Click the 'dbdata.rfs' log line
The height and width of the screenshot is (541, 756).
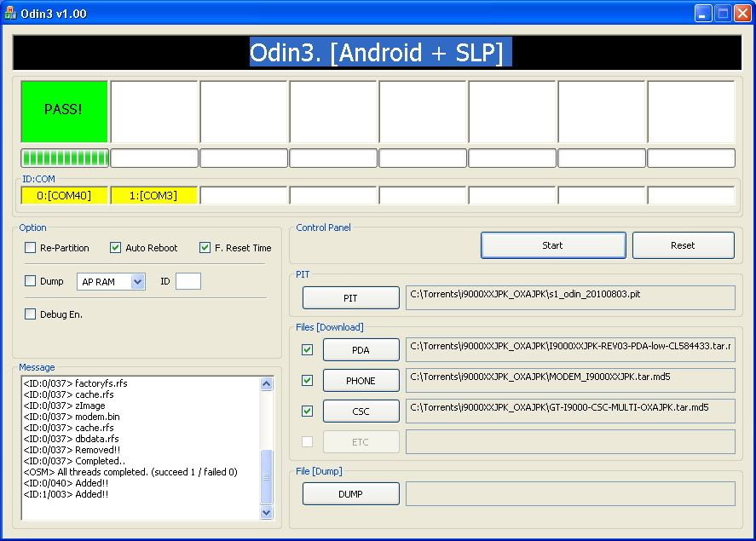71,439
